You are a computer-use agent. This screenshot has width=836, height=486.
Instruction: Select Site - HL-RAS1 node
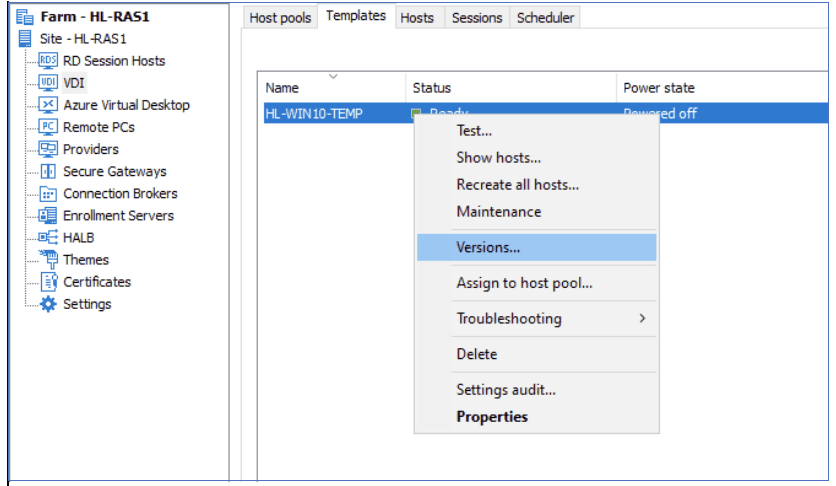(83, 39)
